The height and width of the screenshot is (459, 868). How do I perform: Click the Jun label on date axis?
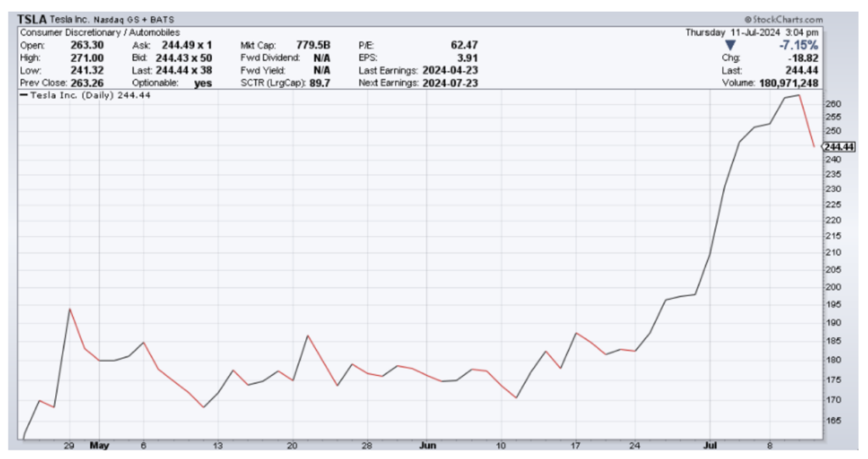tap(427, 445)
